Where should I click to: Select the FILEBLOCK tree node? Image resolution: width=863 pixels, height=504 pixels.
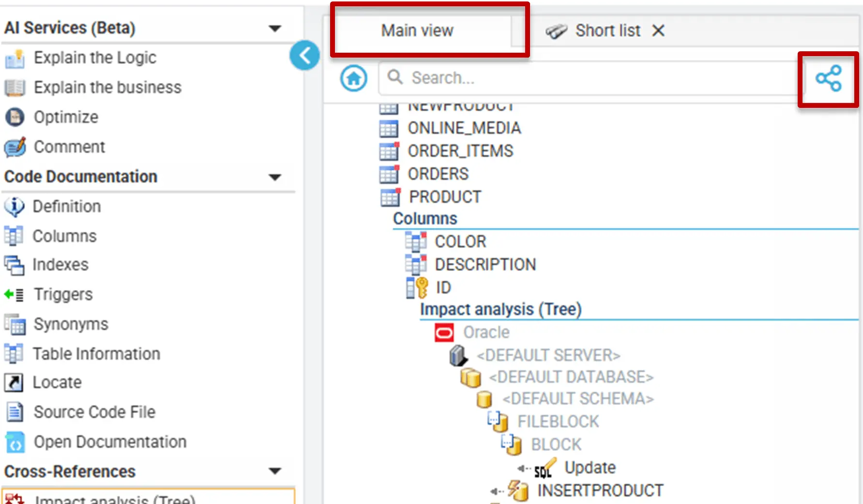[x=558, y=421]
